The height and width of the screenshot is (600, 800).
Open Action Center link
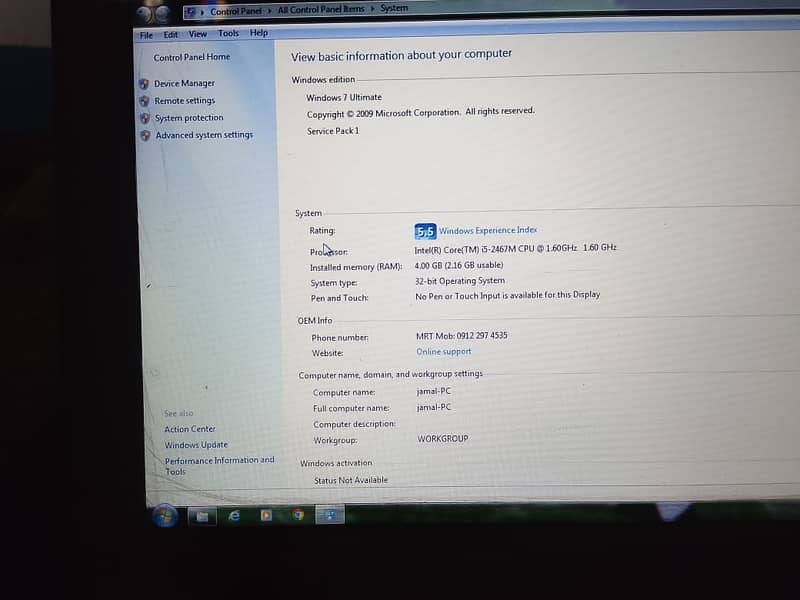(x=190, y=429)
